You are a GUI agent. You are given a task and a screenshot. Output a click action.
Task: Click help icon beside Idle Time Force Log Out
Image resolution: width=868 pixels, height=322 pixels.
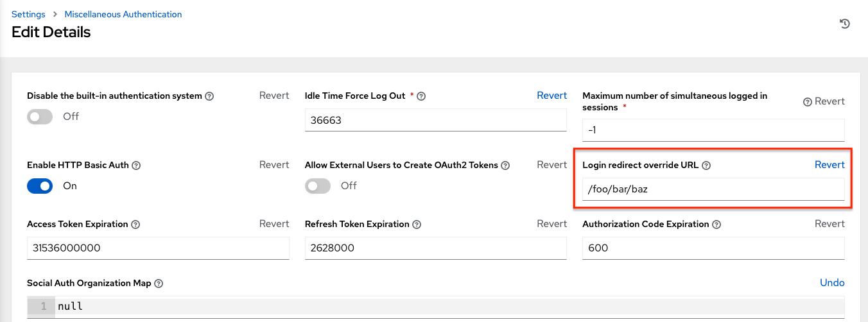click(422, 96)
